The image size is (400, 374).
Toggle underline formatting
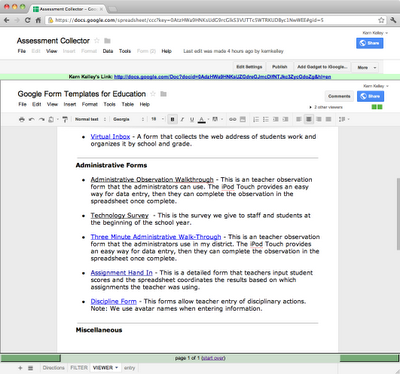(192, 119)
